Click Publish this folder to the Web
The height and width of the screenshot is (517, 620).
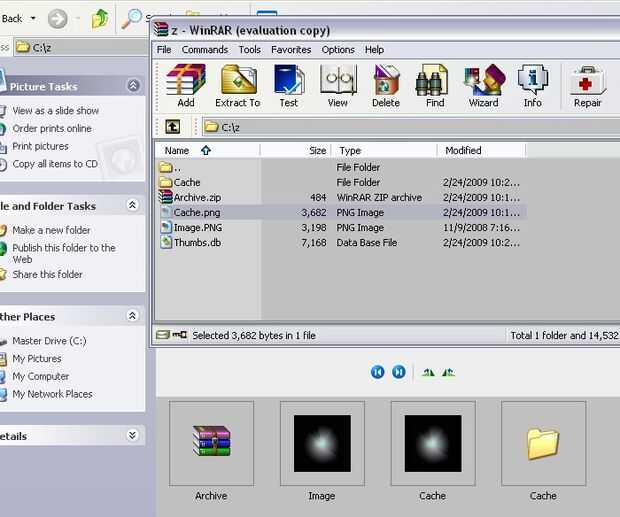pyautogui.click(x=64, y=253)
